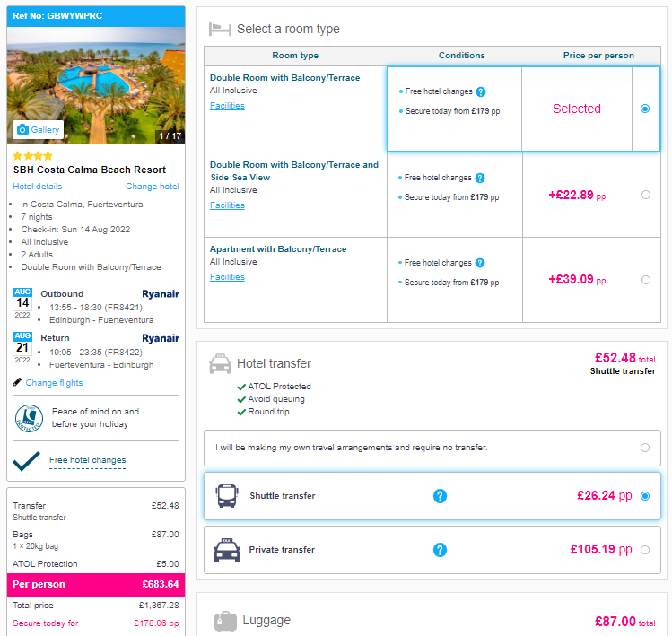Click the Ryanair logo for Outbound flight
This screenshot has width=672, height=636.
161,294
